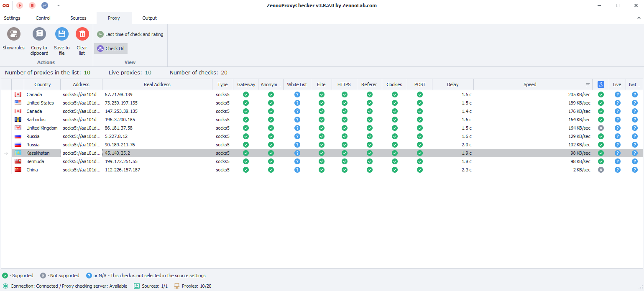The image size is (644, 291).
Task: Go to the Sources tab
Action: pos(78,18)
